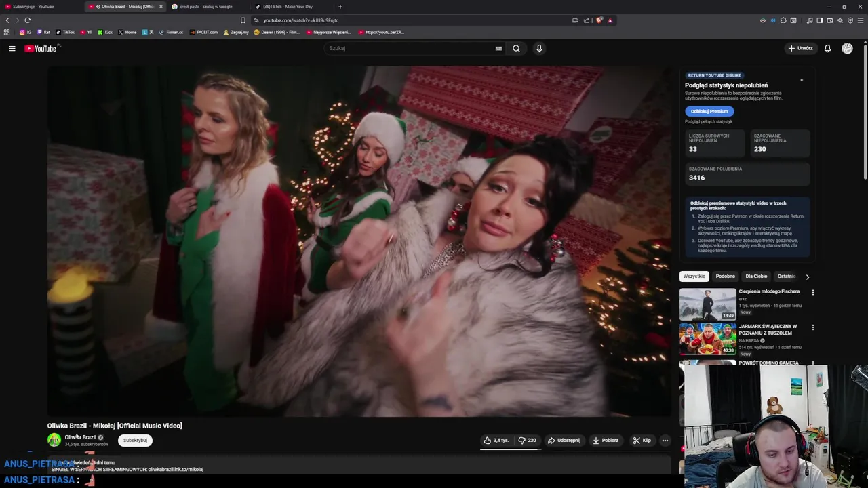
Task: Open a new browser tab
Action: point(340,7)
